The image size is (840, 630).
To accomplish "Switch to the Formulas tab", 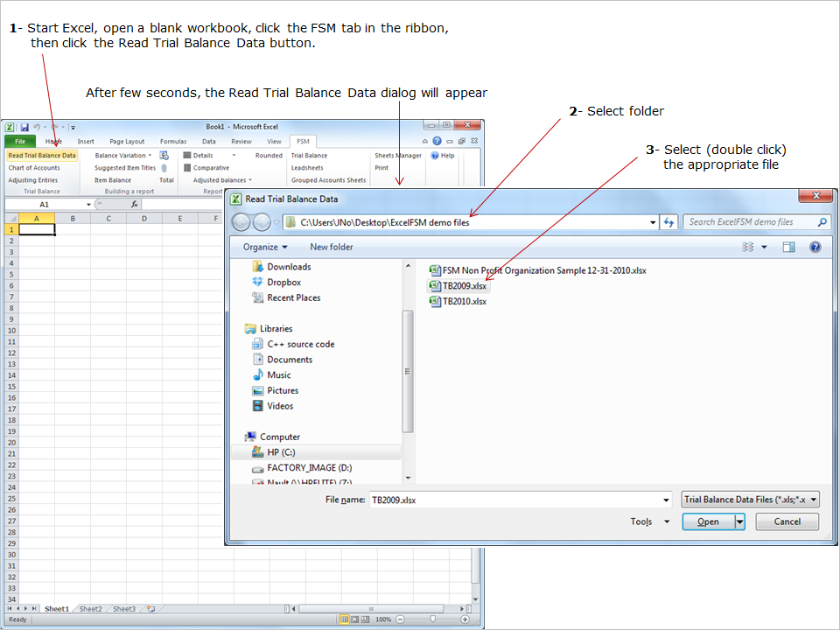I will [173, 142].
